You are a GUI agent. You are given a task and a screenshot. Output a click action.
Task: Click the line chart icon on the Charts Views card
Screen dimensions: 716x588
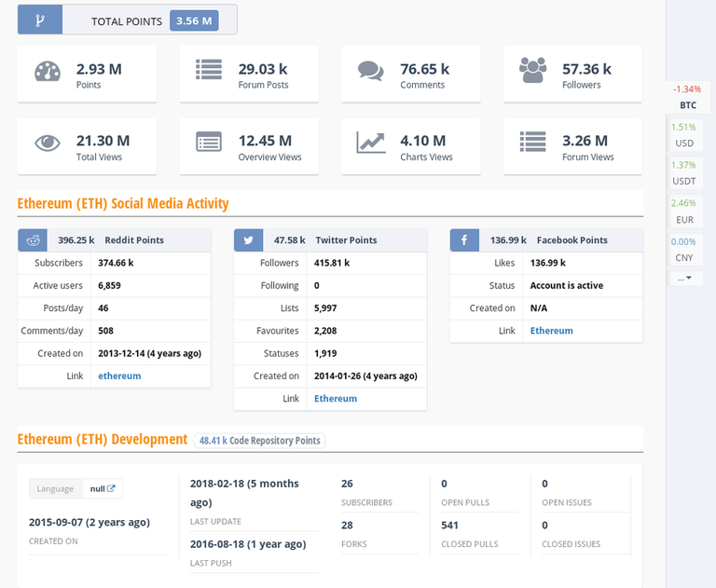tap(370, 143)
